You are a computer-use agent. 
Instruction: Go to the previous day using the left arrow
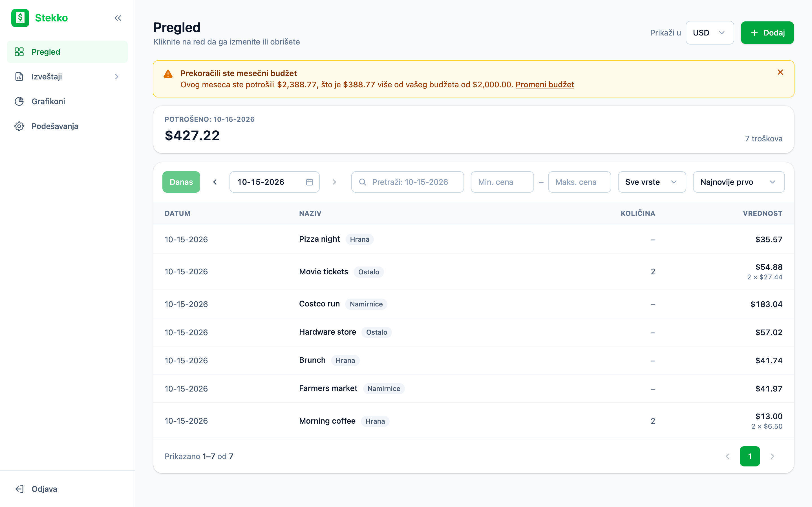click(215, 182)
